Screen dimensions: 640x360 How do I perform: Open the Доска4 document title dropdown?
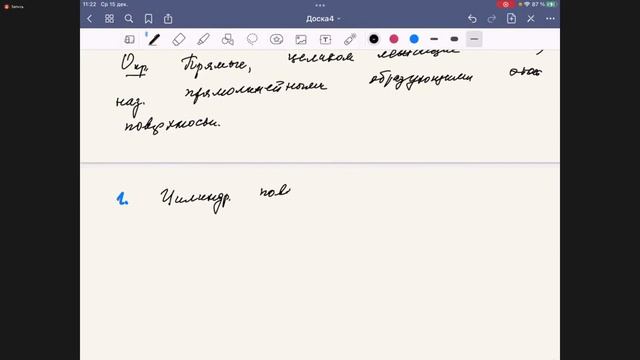[x=323, y=19]
